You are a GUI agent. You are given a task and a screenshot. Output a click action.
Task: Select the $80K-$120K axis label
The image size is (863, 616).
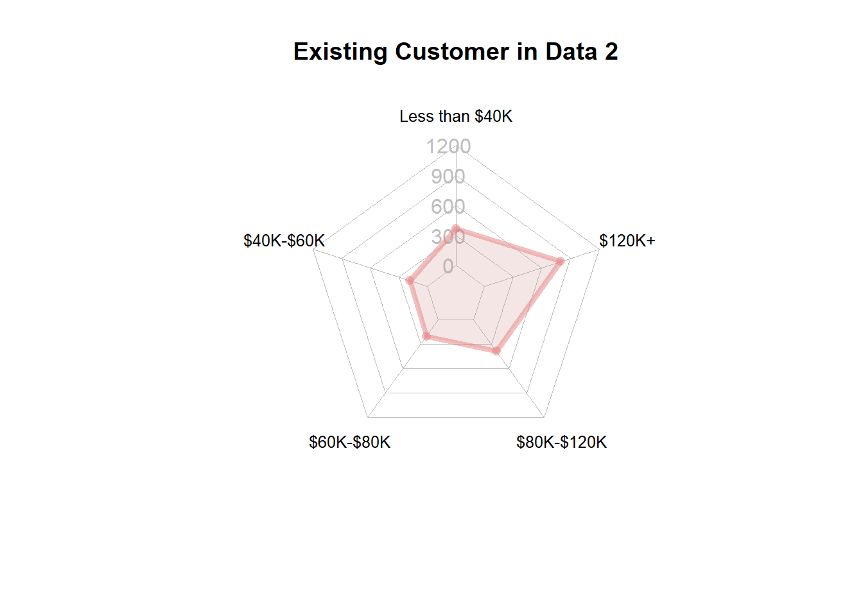click(561, 442)
